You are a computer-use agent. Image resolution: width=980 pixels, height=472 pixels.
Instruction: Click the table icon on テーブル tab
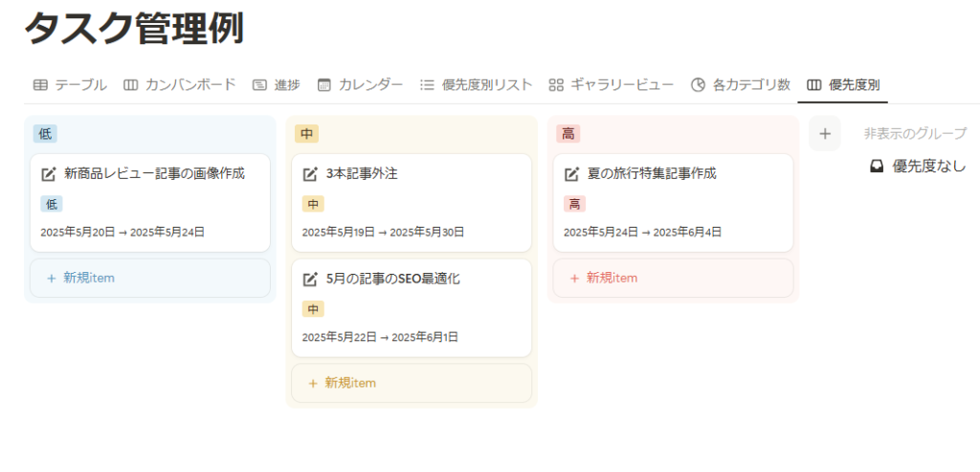pyautogui.click(x=40, y=85)
